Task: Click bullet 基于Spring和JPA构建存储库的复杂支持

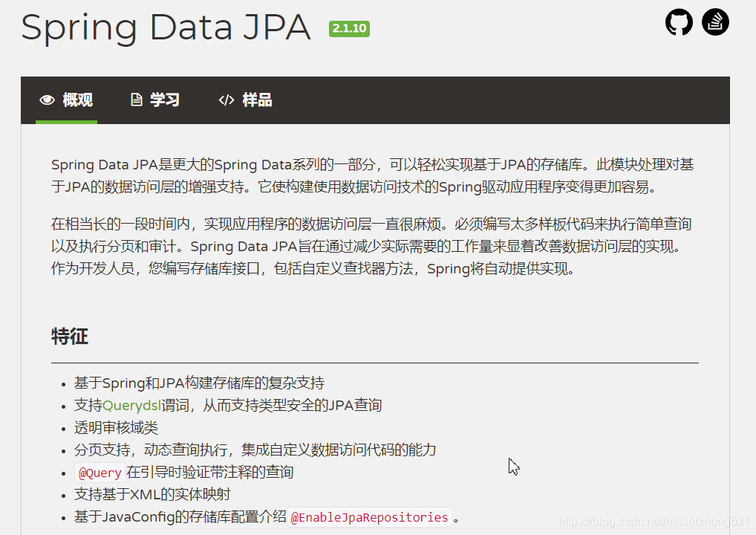Action: [x=199, y=383]
